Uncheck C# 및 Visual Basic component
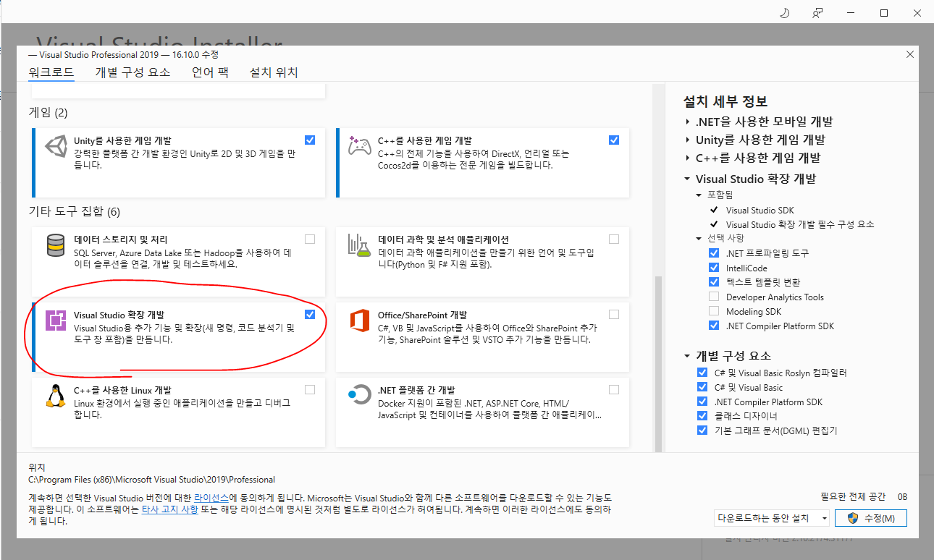The height and width of the screenshot is (560, 934). 702,387
